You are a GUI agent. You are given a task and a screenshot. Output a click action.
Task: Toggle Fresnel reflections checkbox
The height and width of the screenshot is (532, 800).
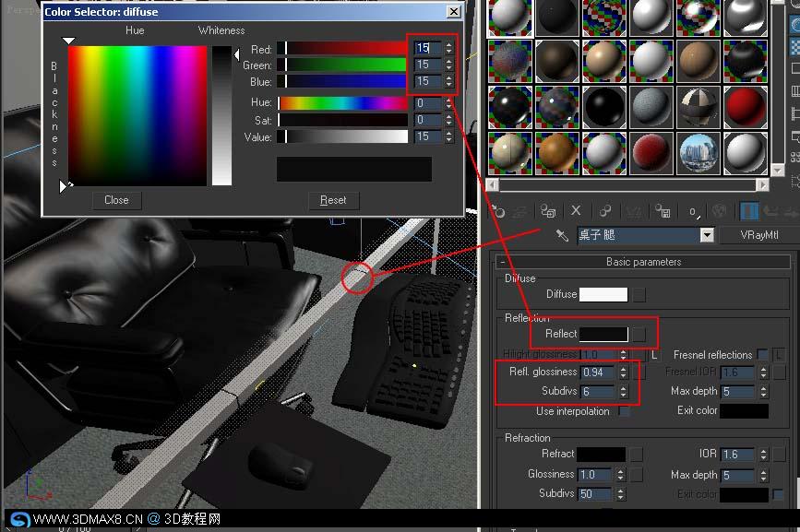[762, 355]
